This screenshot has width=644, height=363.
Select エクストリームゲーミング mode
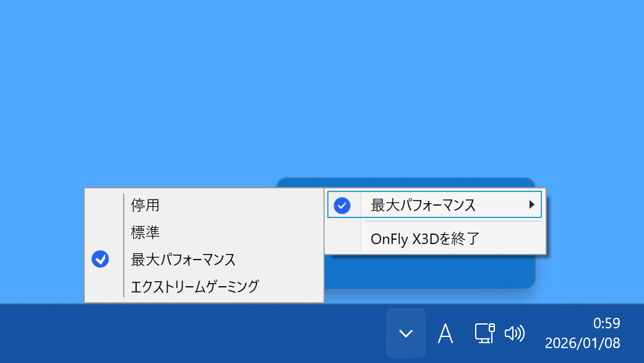194,287
